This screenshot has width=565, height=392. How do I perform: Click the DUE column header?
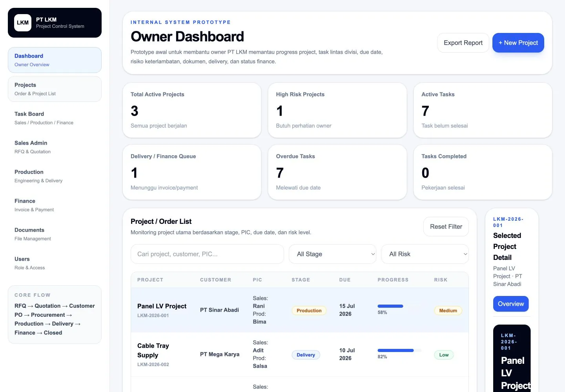345,280
